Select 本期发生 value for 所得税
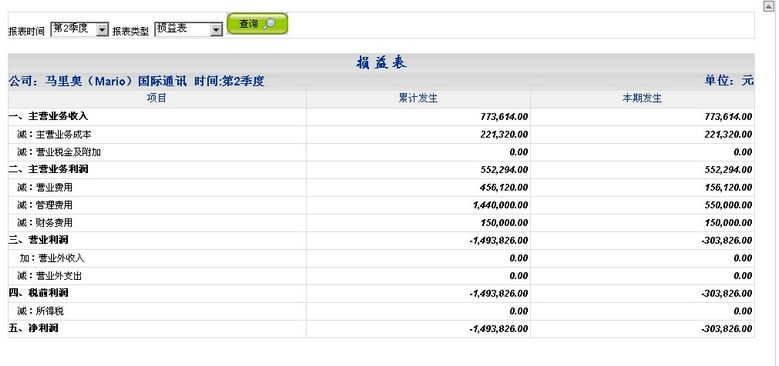 click(x=743, y=311)
